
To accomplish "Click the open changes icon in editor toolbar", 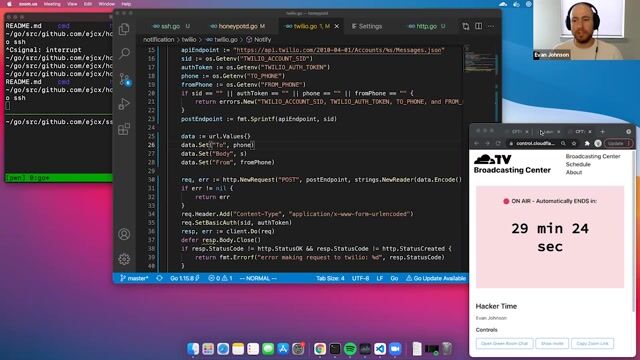I will pyautogui.click(x=466, y=26).
